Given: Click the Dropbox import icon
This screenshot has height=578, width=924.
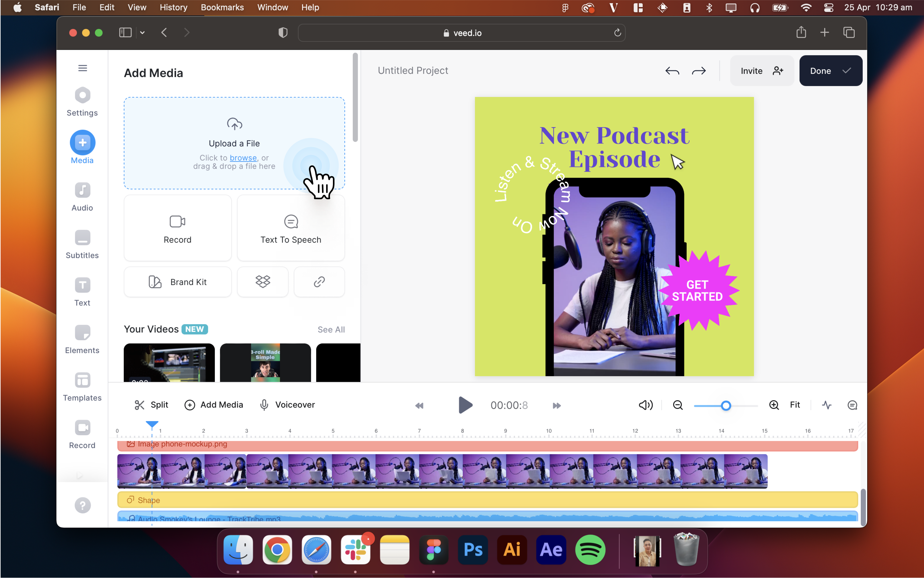Looking at the screenshot, I should (x=263, y=282).
